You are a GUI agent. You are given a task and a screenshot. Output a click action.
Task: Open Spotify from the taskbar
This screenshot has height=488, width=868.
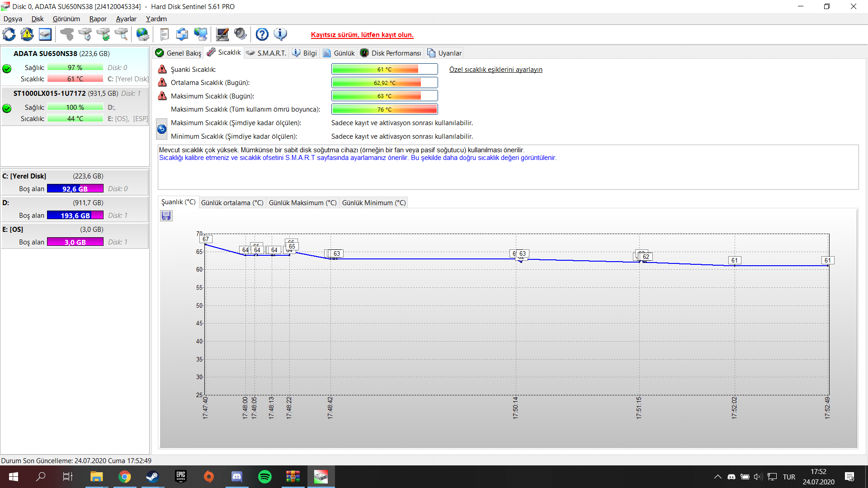(265, 477)
